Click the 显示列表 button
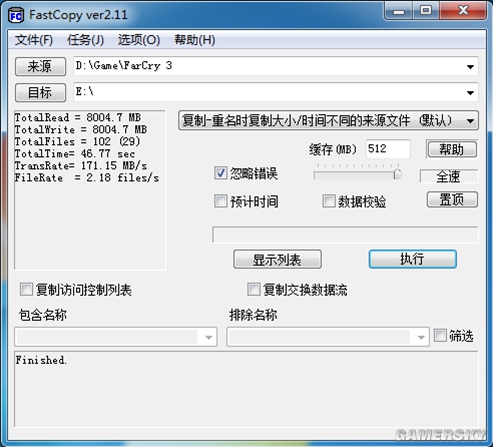Screen dimensions: 493x447 click(277, 259)
